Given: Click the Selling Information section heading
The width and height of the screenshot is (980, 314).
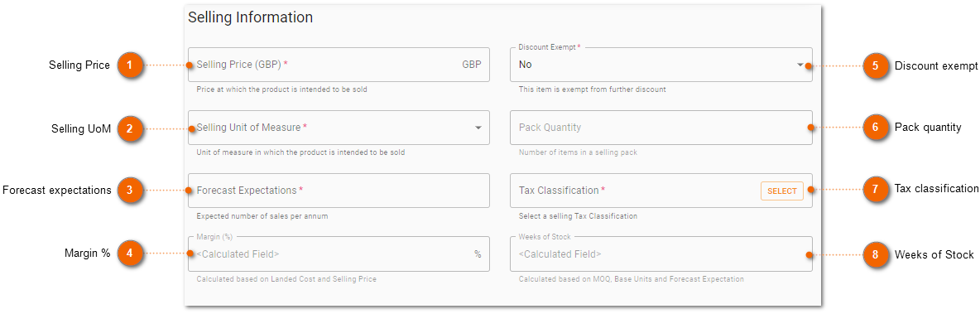Looking at the screenshot, I should pyautogui.click(x=251, y=17).
